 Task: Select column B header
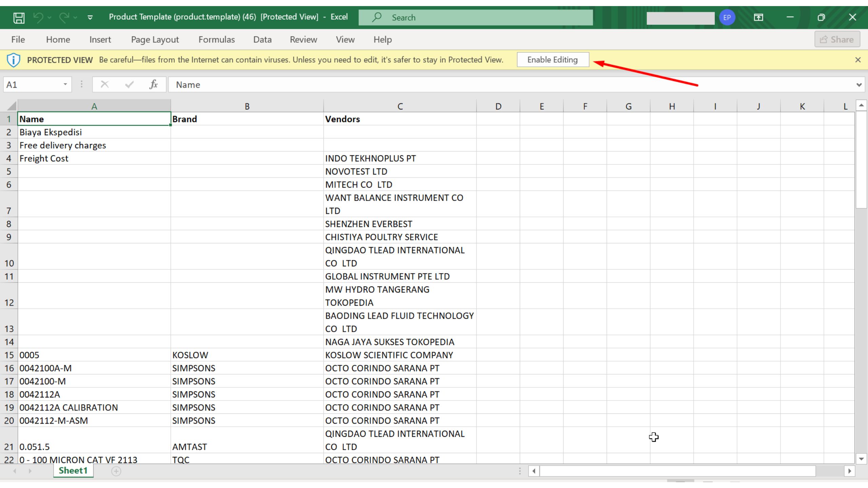point(247,106)
